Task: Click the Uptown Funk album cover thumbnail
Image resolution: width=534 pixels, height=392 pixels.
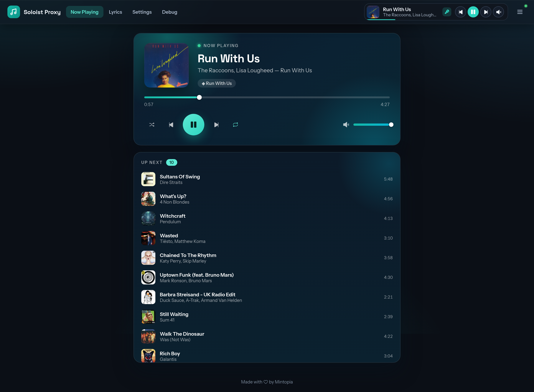Action: [x=148, y=277]
